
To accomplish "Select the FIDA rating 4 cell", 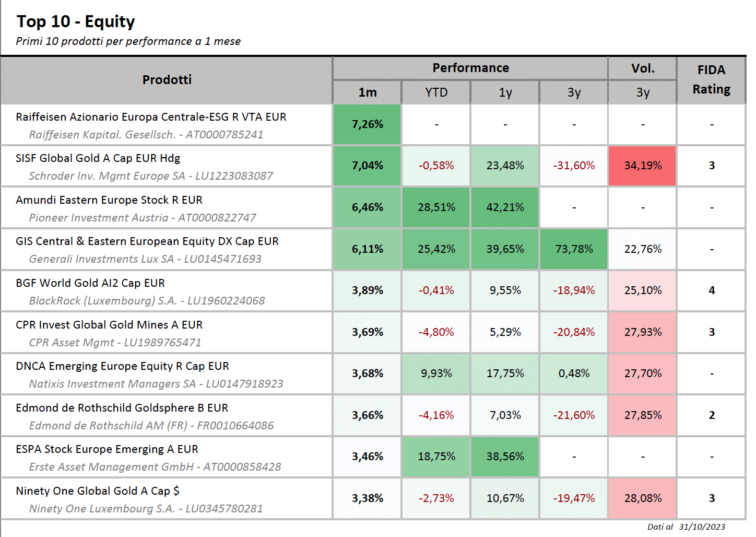I will pos(711,290).
